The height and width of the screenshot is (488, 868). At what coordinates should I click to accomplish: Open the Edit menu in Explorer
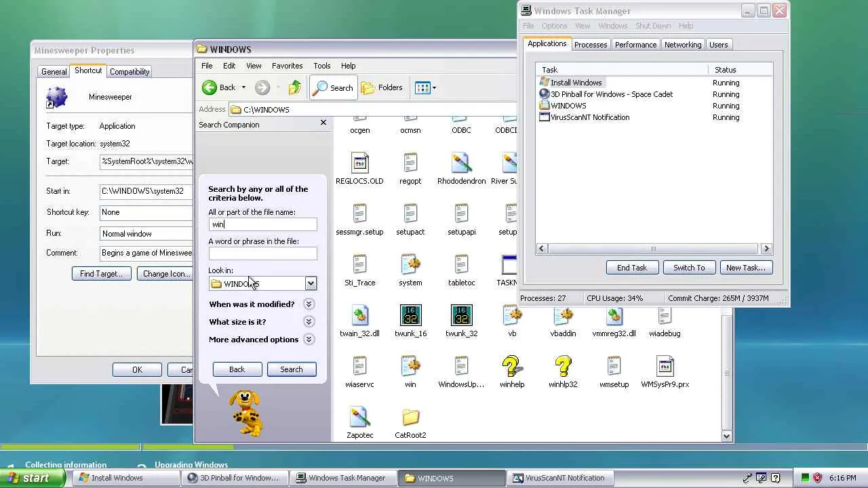229,66
